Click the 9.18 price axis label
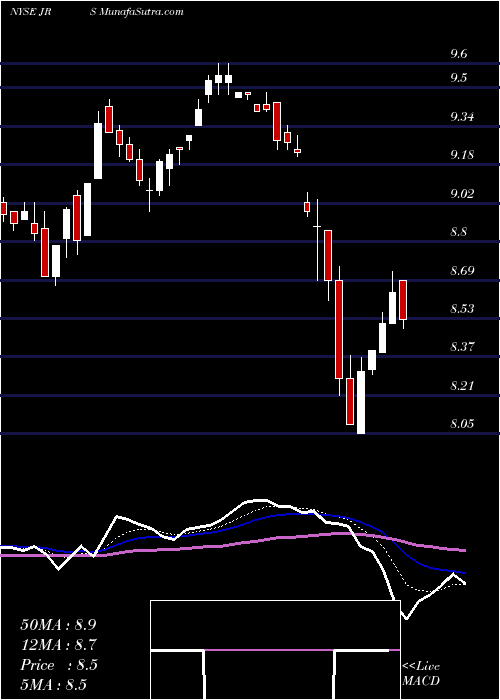The image size is (500, 700). point(462,155)
